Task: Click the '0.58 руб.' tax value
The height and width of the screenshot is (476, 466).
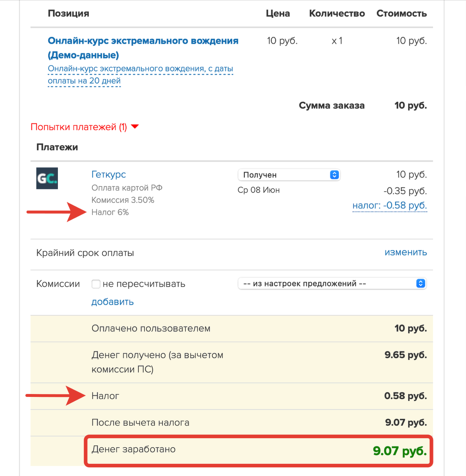Action: point(405,396)
